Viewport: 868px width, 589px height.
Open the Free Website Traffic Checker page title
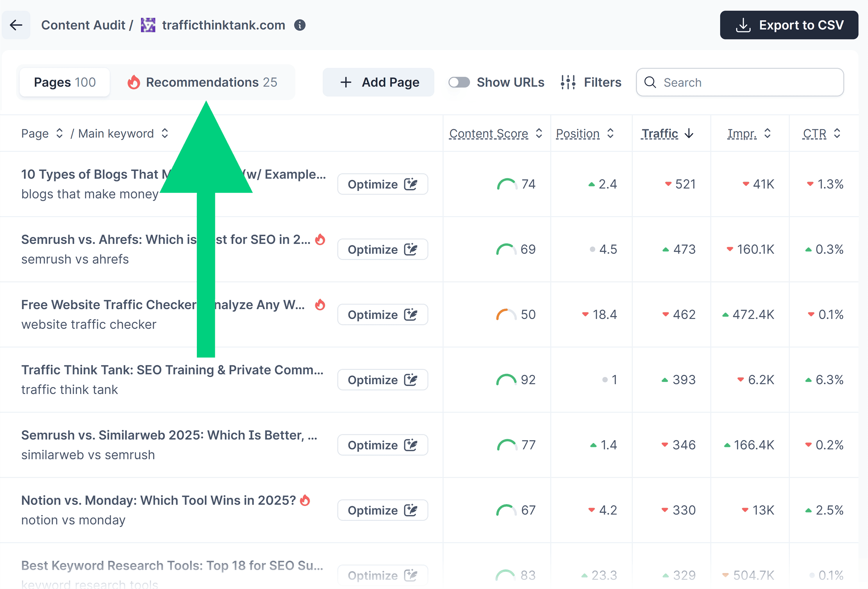163,305
